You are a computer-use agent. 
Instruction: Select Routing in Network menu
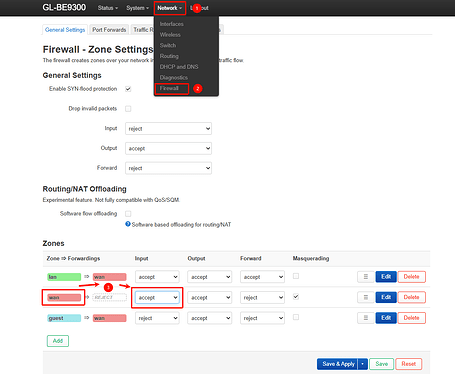point(169,56)
